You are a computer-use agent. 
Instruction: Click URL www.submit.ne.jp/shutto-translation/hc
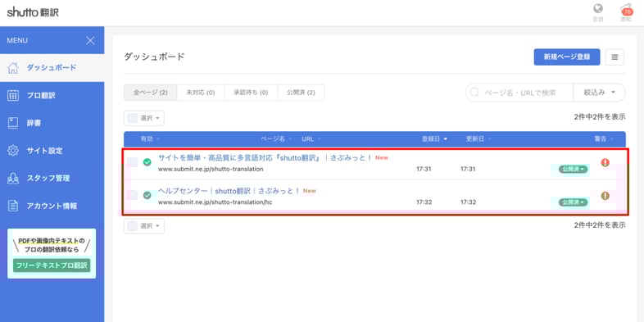[215, 202]
